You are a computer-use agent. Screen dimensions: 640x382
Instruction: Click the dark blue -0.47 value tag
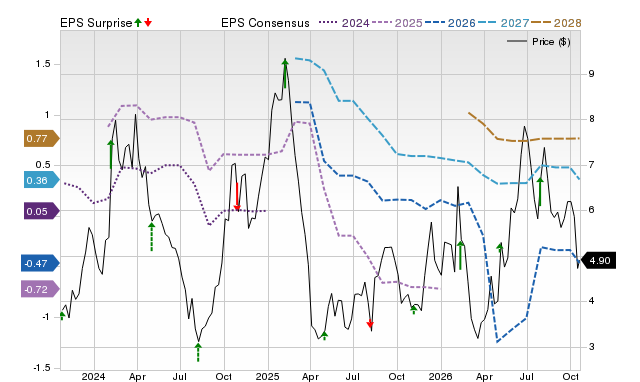tap(40, 264)
